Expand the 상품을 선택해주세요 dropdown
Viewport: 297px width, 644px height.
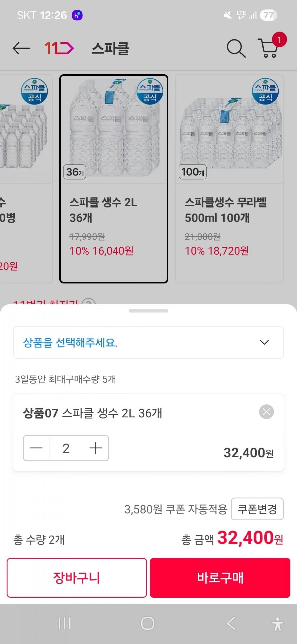(x=148, y=342)
